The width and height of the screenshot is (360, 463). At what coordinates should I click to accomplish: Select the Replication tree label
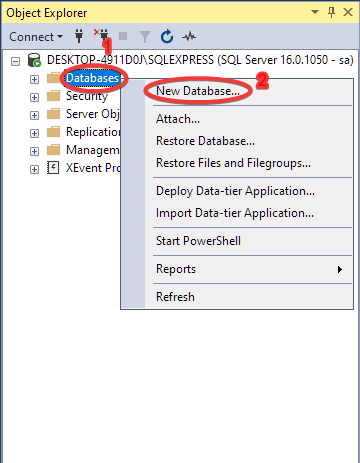point(93,132)
